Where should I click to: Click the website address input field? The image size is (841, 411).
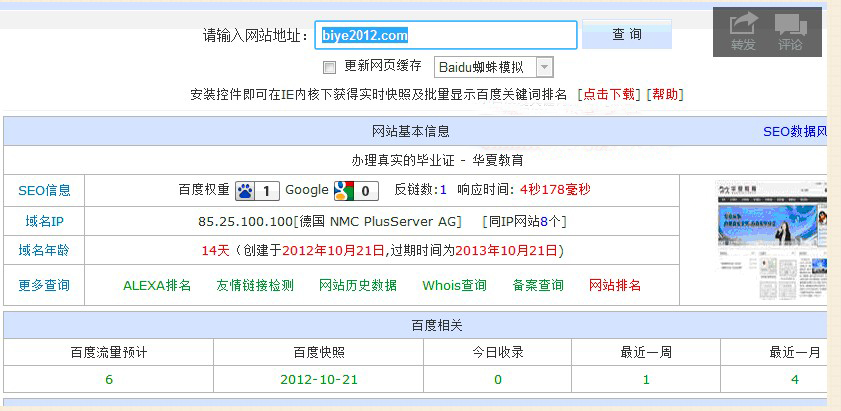pyautogui.click(x=446, y=35)
